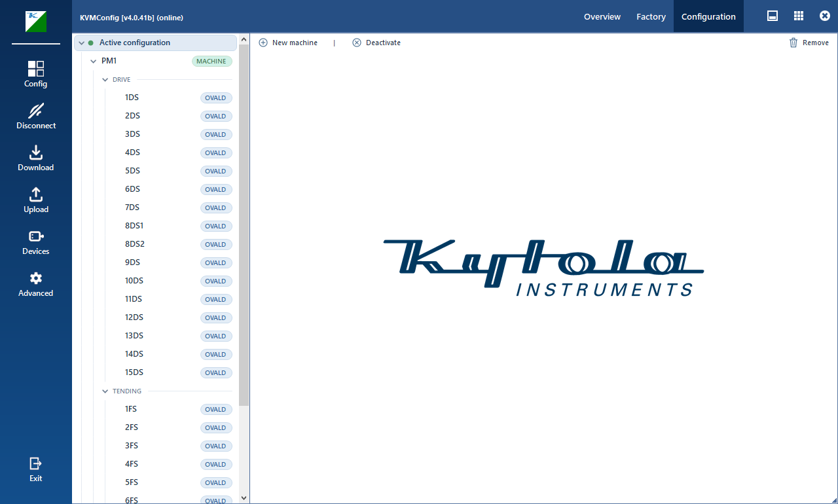Click the grid apps icon in header
This screenshot has height=504, width=838.
(x=799, y=16)
